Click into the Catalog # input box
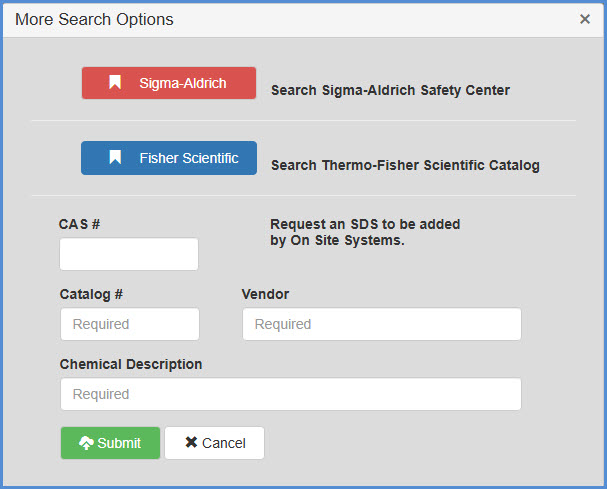 coord(129,324)
